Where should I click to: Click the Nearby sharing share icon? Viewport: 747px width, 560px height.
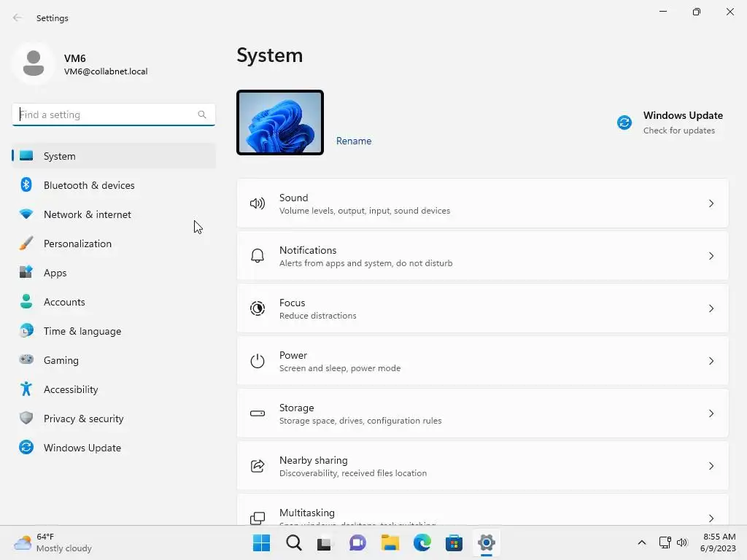(258, 466)
